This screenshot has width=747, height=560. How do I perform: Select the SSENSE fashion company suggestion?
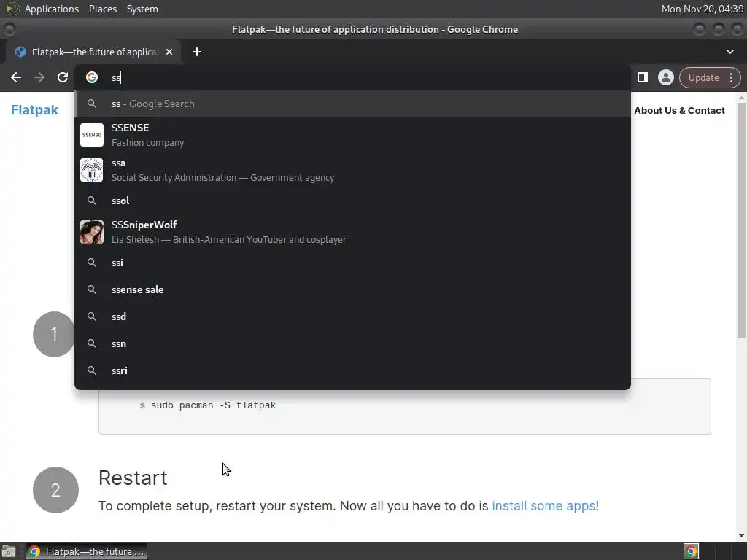tap(219, 135)
